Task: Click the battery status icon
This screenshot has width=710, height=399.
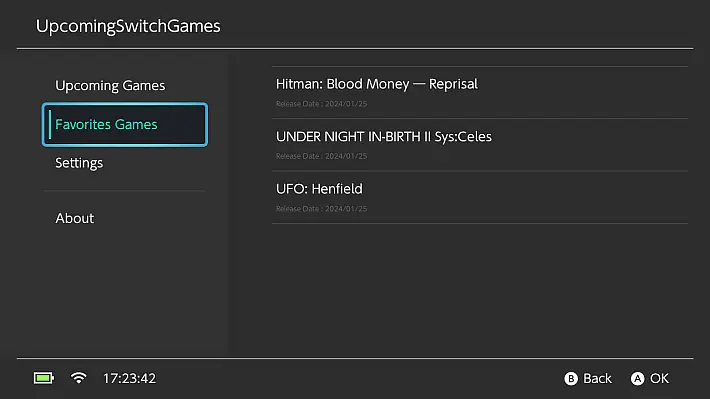Action: (44, 378)
